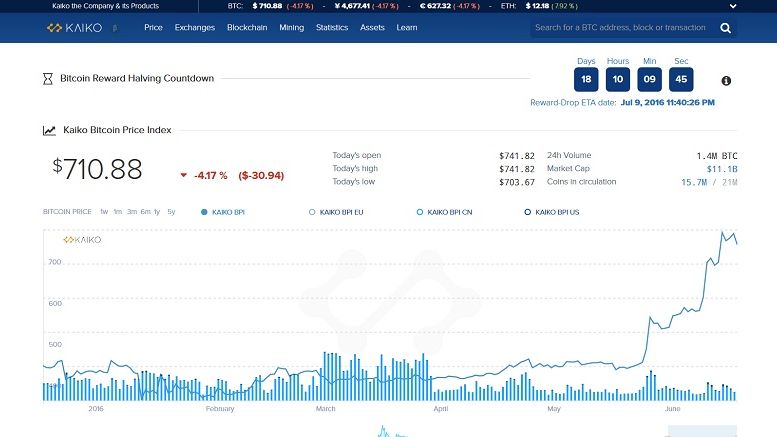Set chart range to 3m

point(131,212)
